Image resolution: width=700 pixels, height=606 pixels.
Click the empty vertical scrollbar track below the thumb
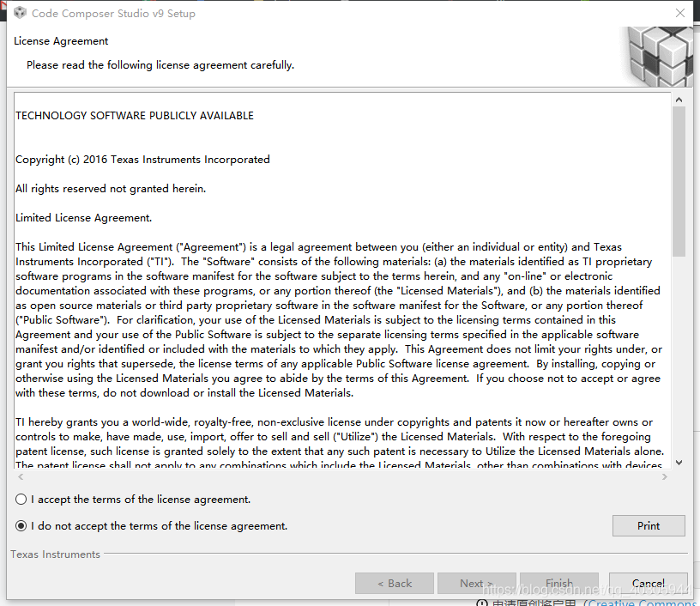tap(679, 361)
